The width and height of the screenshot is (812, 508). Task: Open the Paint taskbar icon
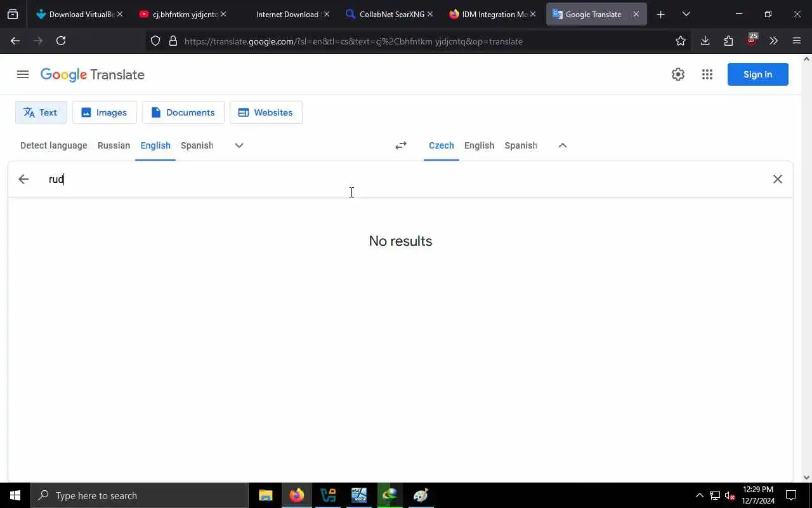coord(421,495)
